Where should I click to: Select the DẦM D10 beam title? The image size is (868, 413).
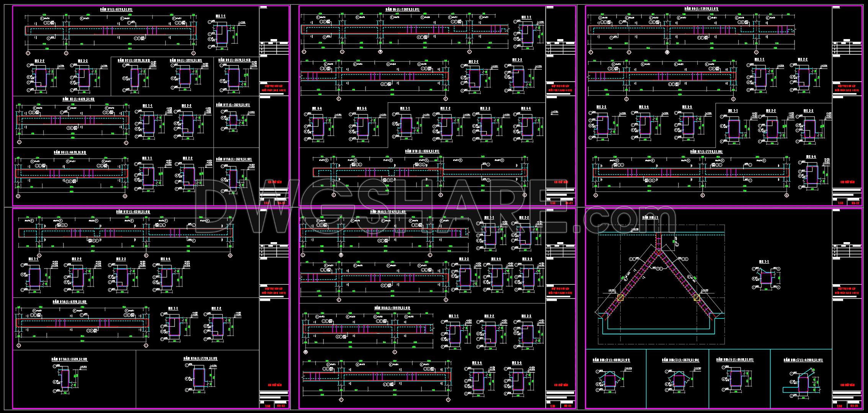pos(422,151)
